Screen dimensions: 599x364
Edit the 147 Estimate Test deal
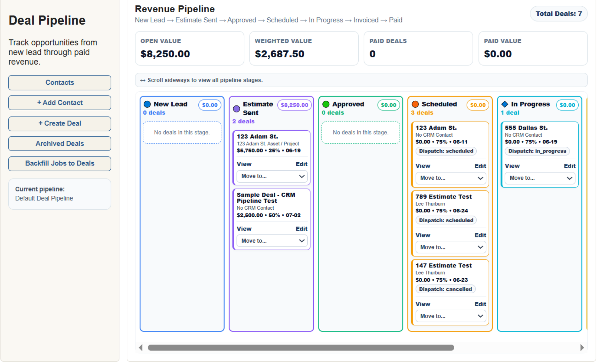[480, 304]
